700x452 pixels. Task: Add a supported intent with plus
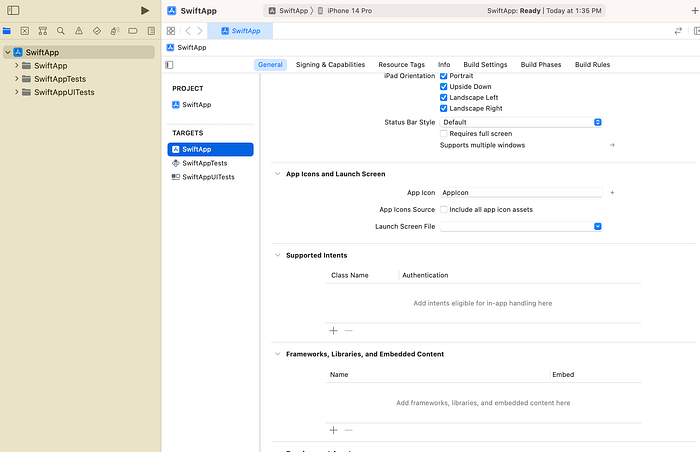pyautogui.click(x=333, y=331)
